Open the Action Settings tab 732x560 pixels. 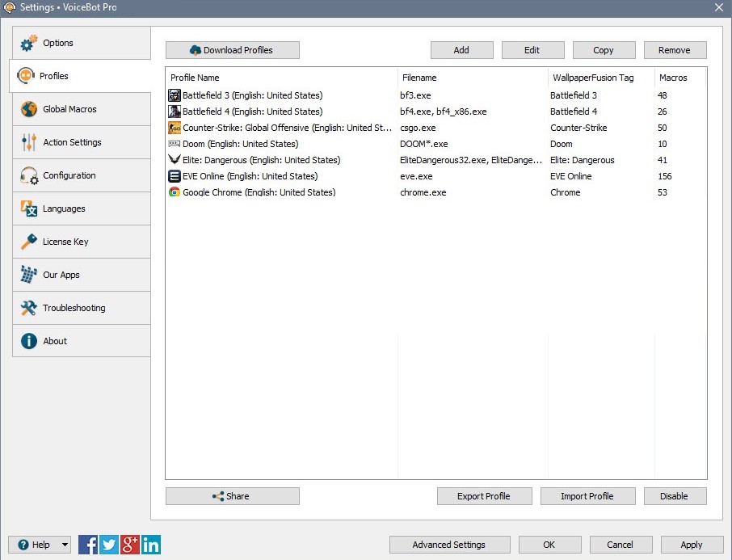point(82,142)
